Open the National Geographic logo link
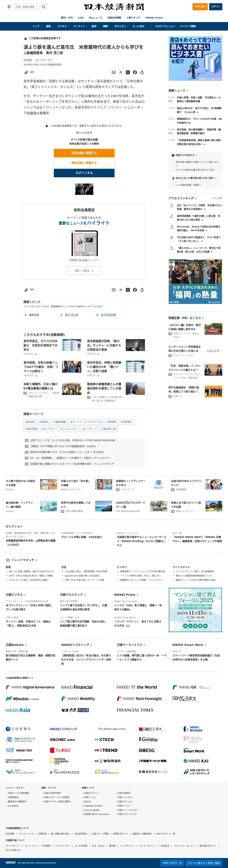The image size is (228, 868). point(59,761)
